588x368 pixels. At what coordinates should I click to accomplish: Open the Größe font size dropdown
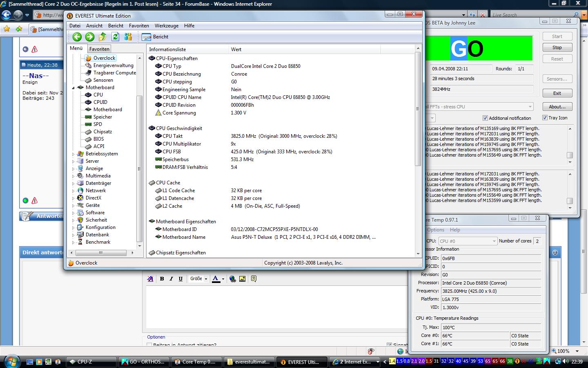tap(198, 279)
